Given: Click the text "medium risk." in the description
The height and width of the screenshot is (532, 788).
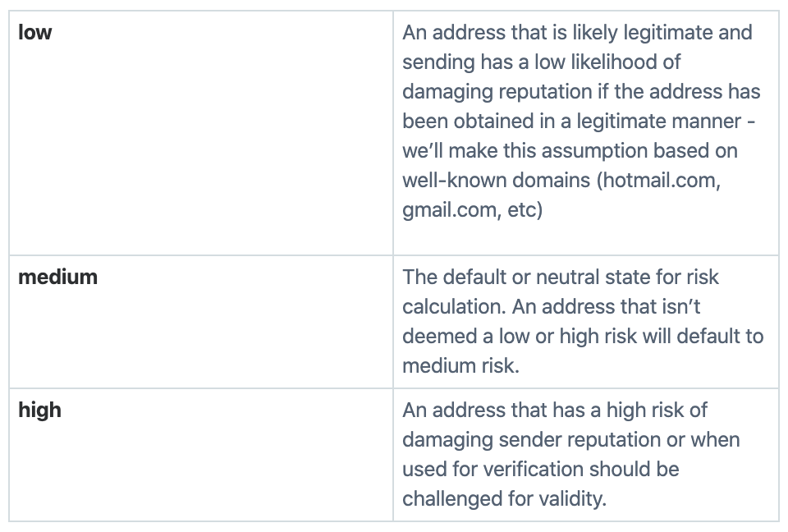Looking at the screenshot, I should [x=460, y=366].
